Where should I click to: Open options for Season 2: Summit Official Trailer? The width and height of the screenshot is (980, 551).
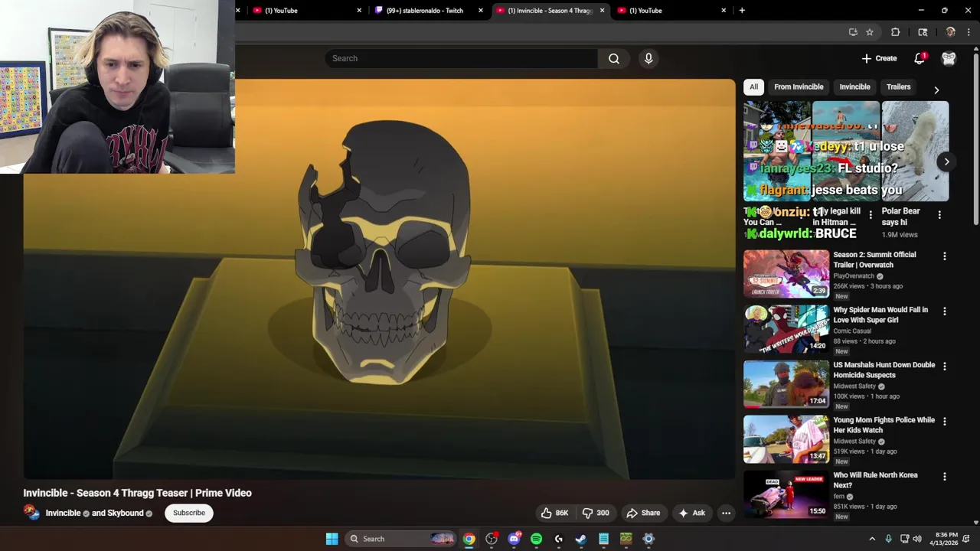(x=944, y=256)
